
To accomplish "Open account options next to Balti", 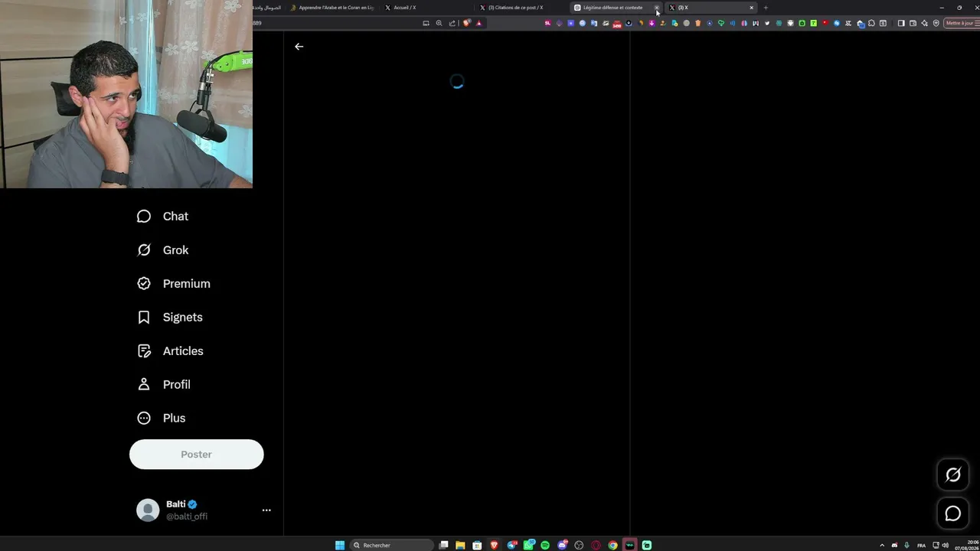I will tap(266, 510).
